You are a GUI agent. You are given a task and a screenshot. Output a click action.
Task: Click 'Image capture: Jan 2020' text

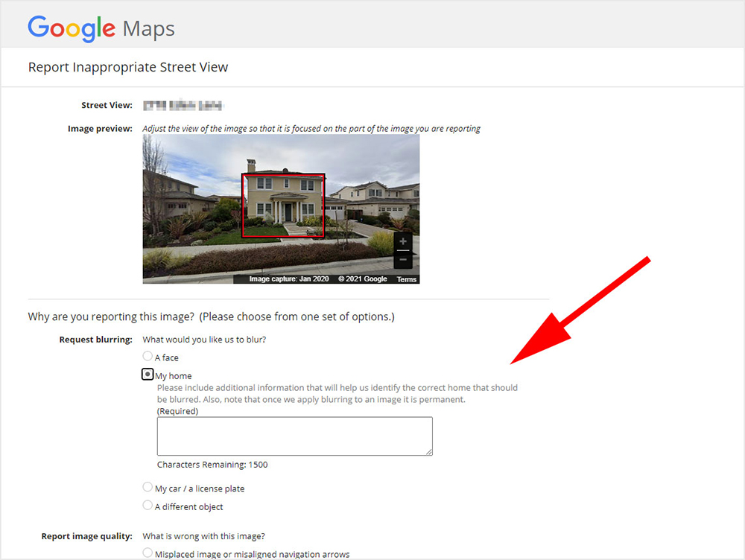click(289, 279)
